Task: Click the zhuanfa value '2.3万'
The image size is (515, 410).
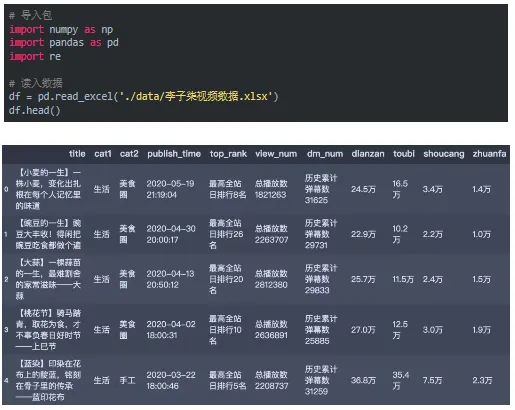Action: click(x=482, y=381)
